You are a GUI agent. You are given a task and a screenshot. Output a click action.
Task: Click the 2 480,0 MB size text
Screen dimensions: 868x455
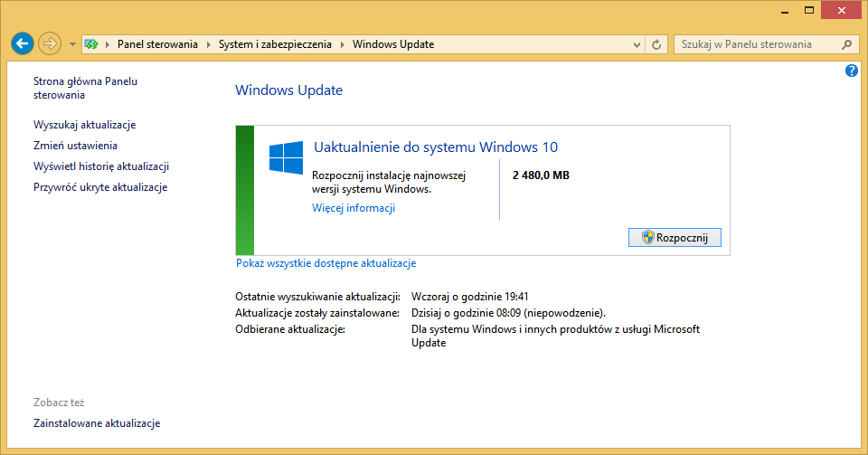(541, 175)
